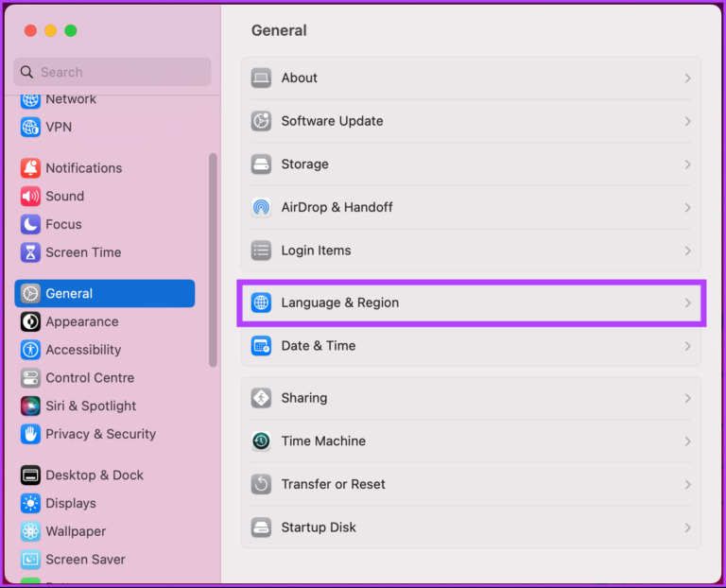The width and height of the screenshot is (726, 588).
Task: Click the About laptop icon
Action: [x=261, y=78]
